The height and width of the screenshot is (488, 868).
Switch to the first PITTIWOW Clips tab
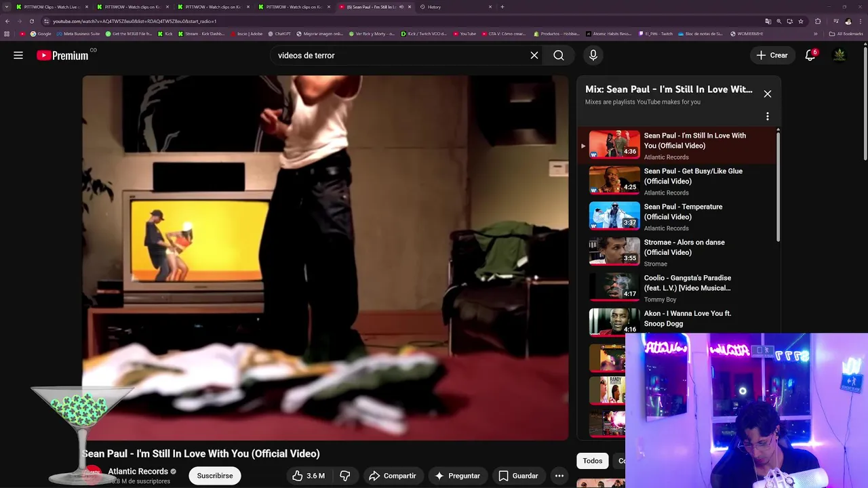pos(52,7)
